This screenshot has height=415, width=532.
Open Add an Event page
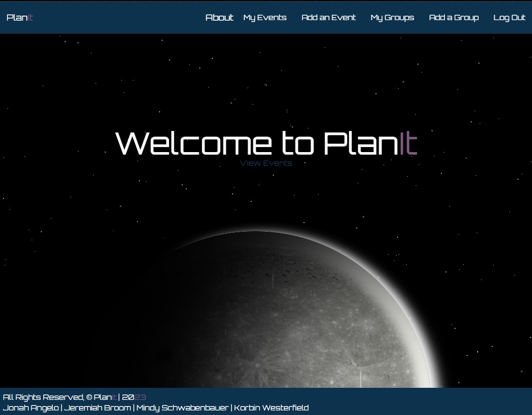[x=329, y=18]
